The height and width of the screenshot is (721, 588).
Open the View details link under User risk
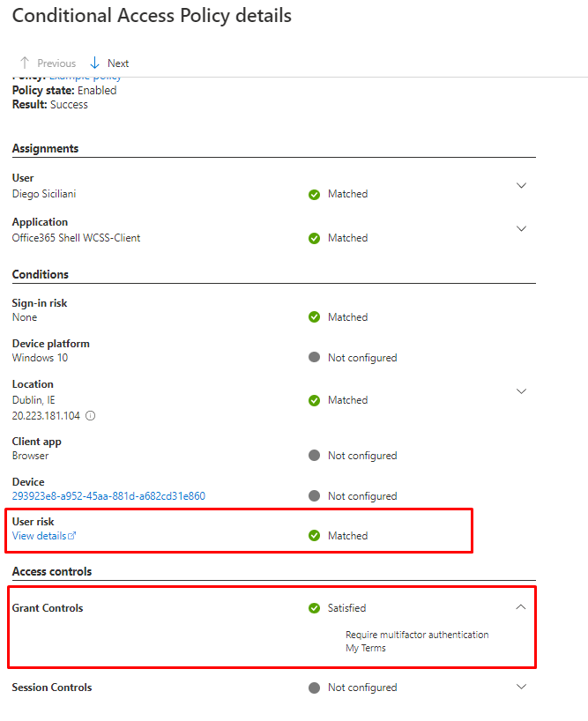click(39, 536)
